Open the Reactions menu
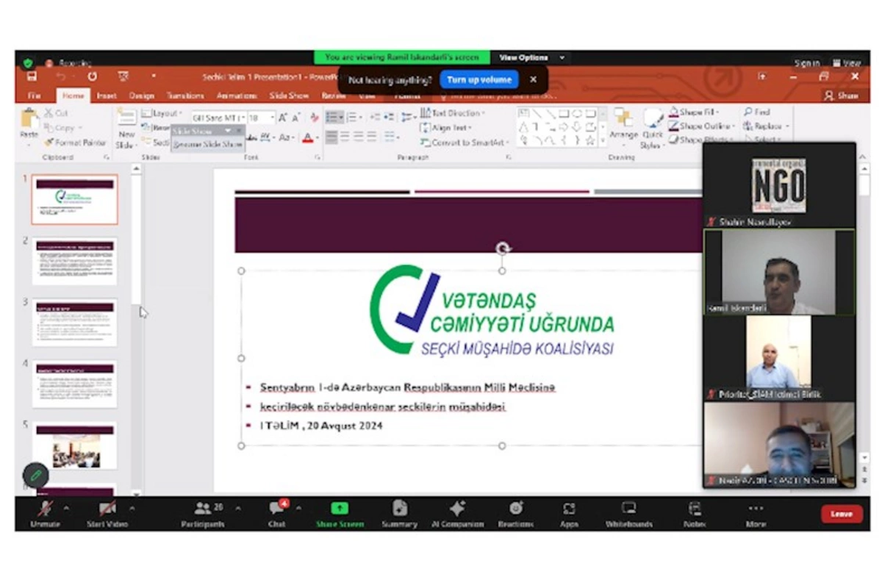This screenshot has width=882, height=588. (x=515, y=513)
